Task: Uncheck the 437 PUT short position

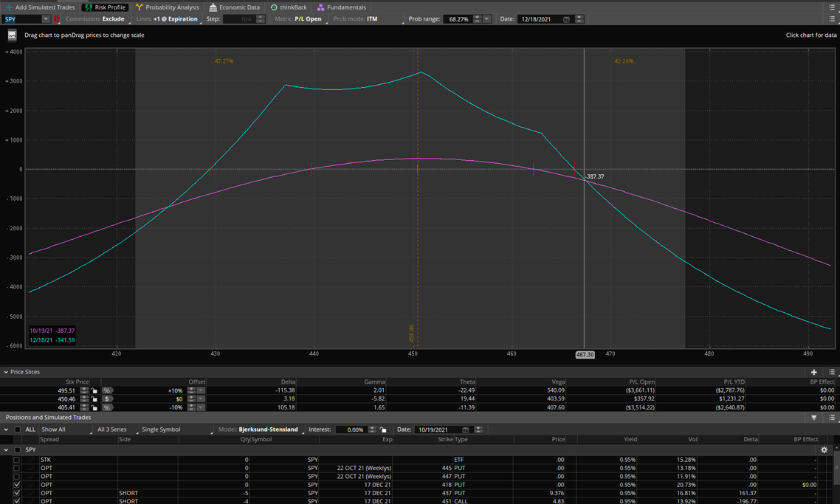Action: 16,493
